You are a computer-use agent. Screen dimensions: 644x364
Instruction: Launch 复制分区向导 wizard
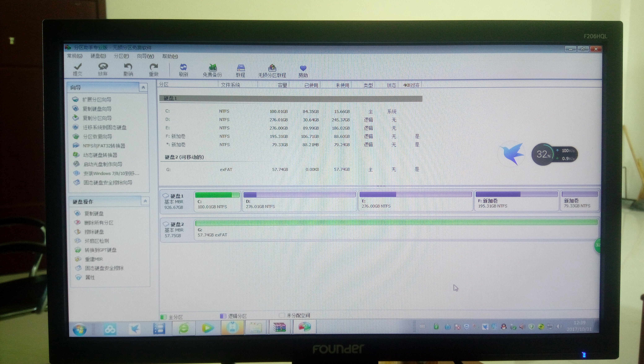[97, 118]
